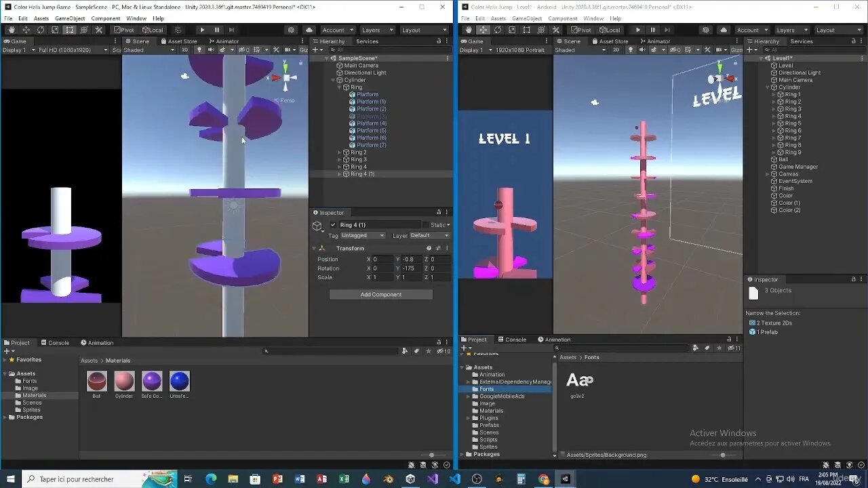
Task: Collapse Cylinder object in left Hierarchy
Action: coord(333,80)
